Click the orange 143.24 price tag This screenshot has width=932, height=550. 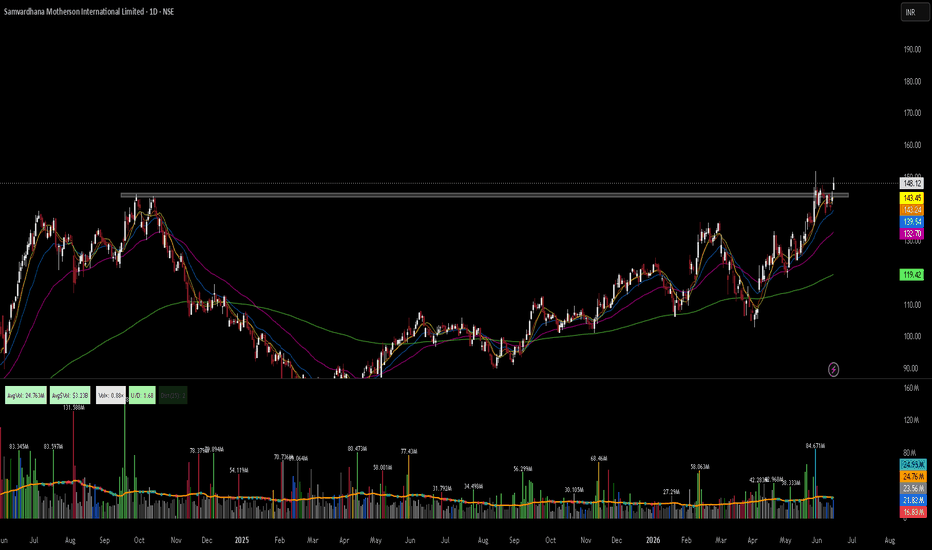click(x=912, y=210)
